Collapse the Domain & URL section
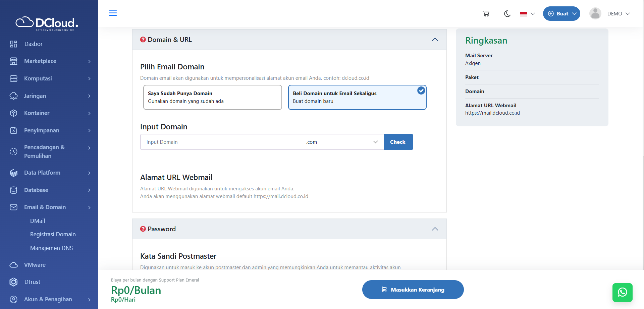 (435, 40)
